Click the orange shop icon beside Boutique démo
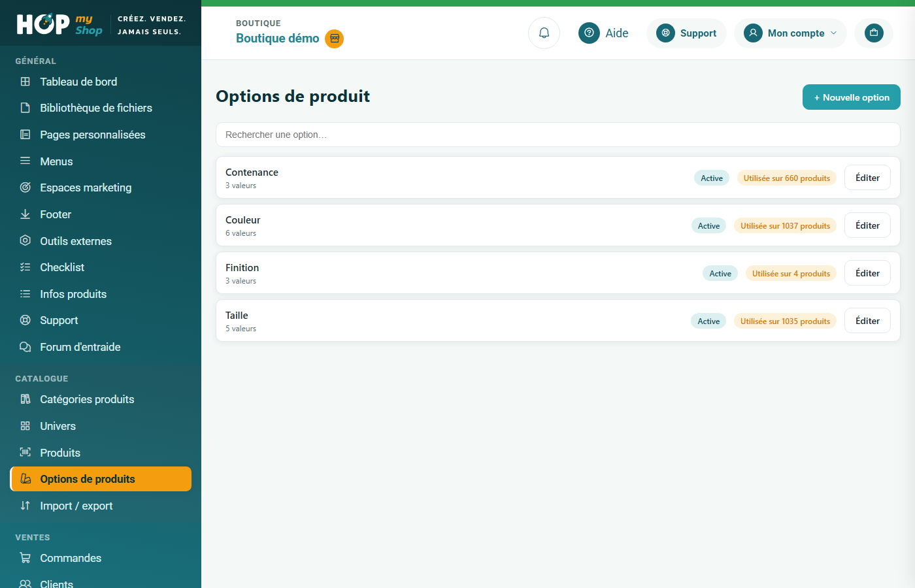 point(335,39)
